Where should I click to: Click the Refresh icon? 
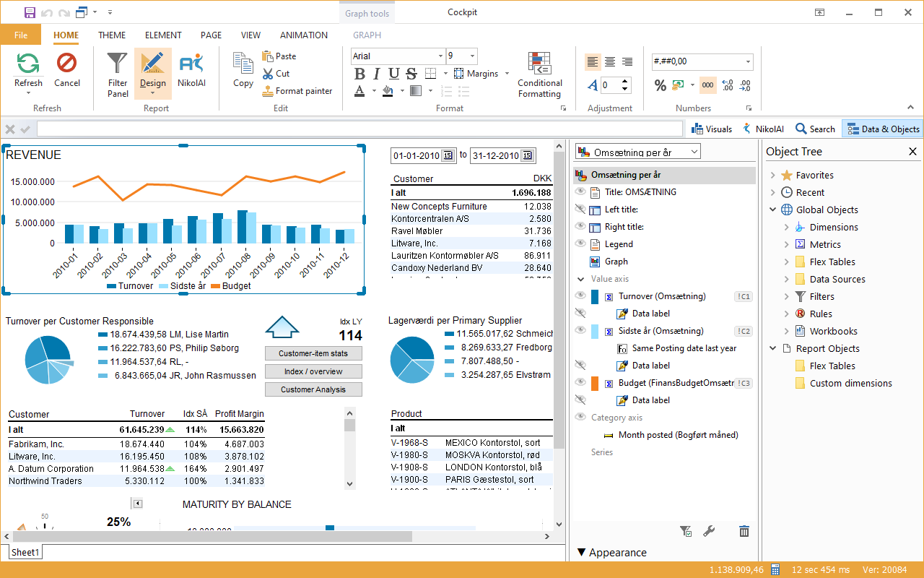coord(28,64)
